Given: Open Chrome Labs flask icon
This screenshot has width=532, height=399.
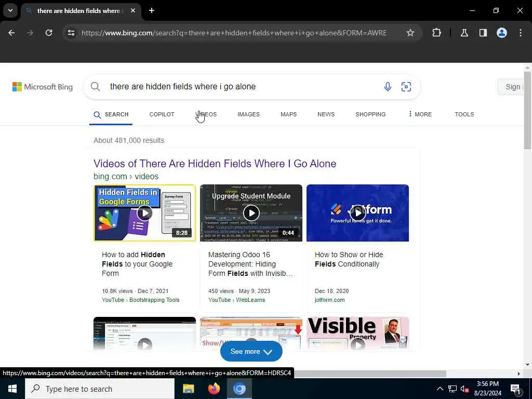Looking at the screenshot, I should [x=464, y=33].
